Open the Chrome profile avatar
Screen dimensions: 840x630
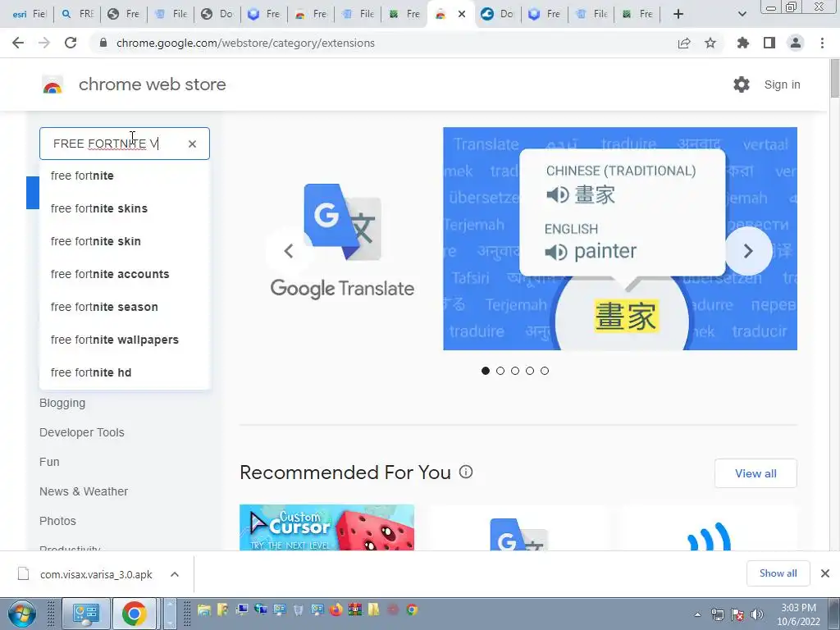[796, 43]
